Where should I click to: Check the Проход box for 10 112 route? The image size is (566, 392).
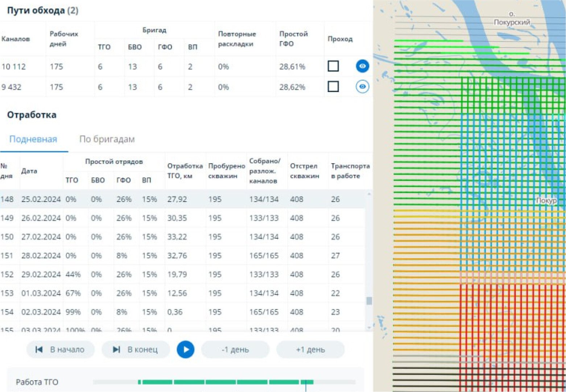pos(333,66)
